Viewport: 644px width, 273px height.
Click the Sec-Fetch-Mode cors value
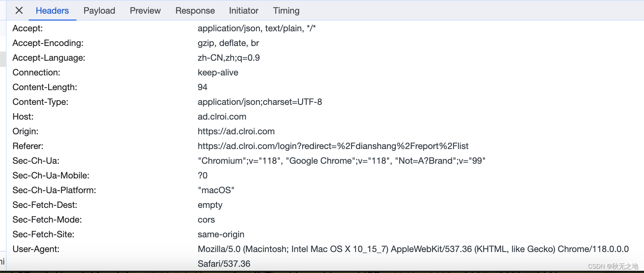pyautogui.click(x=206, y=220)
